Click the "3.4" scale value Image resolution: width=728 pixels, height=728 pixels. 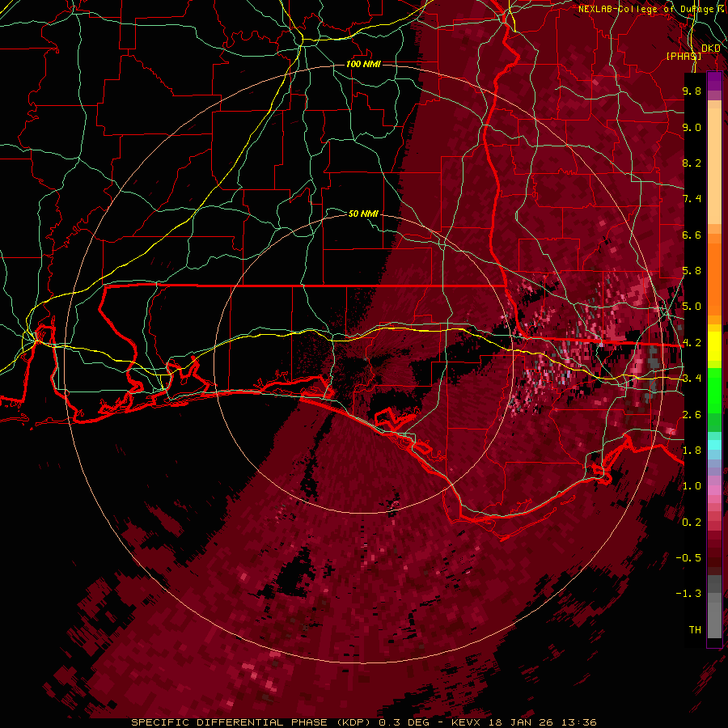[692, 379]
